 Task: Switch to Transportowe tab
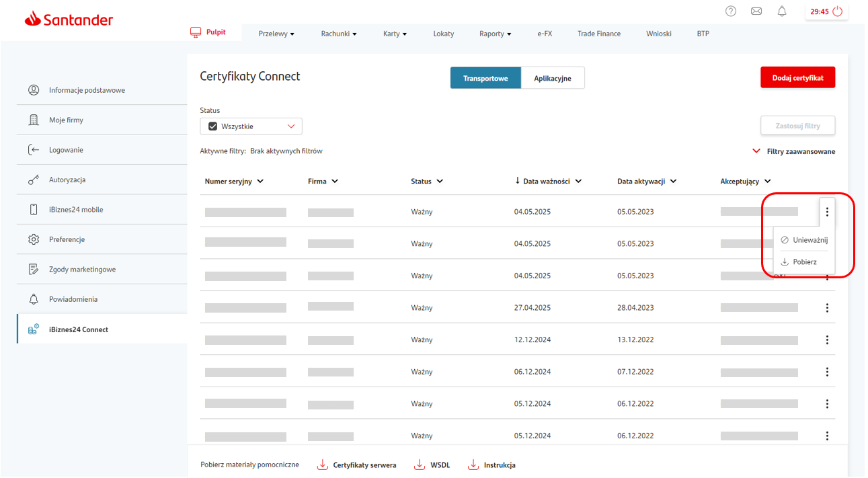coord(486,78)
